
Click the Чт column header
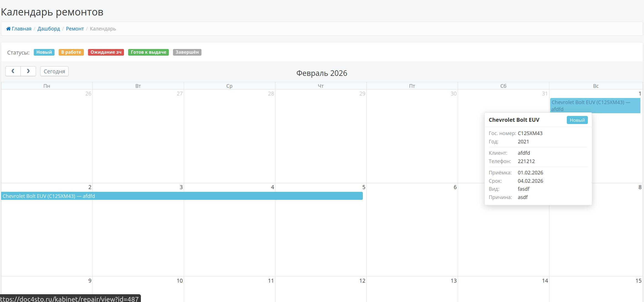coord(320,86)
